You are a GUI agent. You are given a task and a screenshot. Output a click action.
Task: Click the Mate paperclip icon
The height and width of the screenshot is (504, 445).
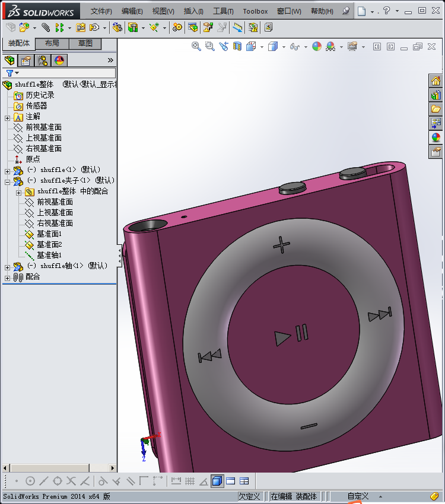coord(46,27)
